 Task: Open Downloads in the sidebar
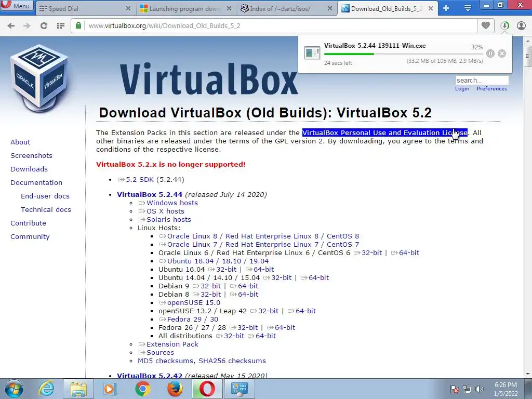pyautogui.click(x=29, y=169)
